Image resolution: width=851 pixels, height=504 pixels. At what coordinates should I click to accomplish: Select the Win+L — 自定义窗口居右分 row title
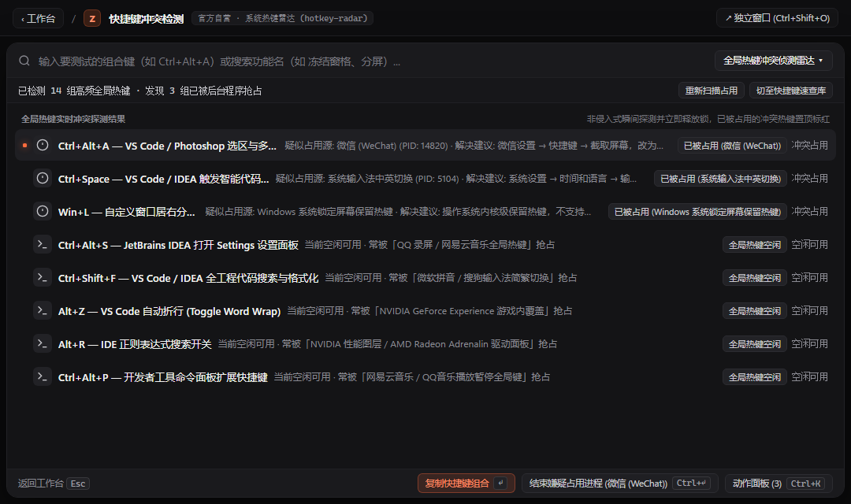pos(126,212)
